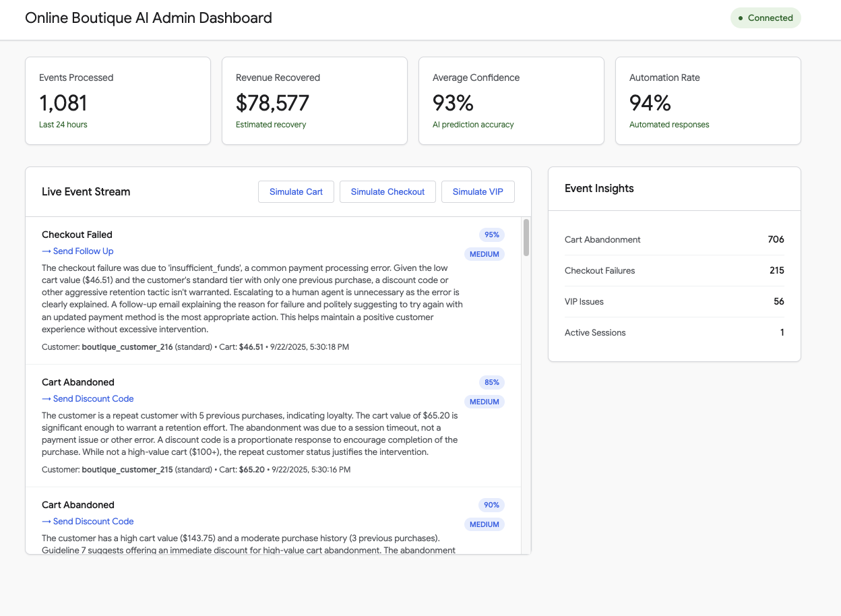This screenshot has height=616, width=841.
Task: Open Send Discount Code for customer_215
Action: [88, 399]
